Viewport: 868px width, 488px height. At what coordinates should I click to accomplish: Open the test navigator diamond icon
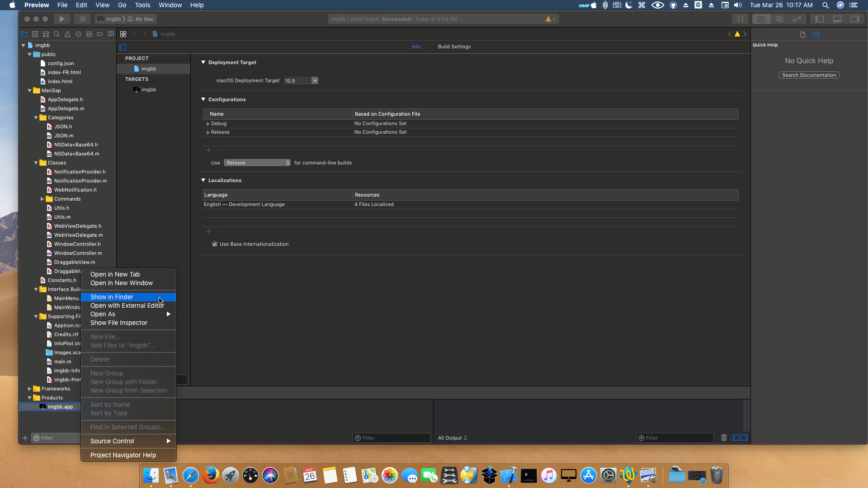78,34
